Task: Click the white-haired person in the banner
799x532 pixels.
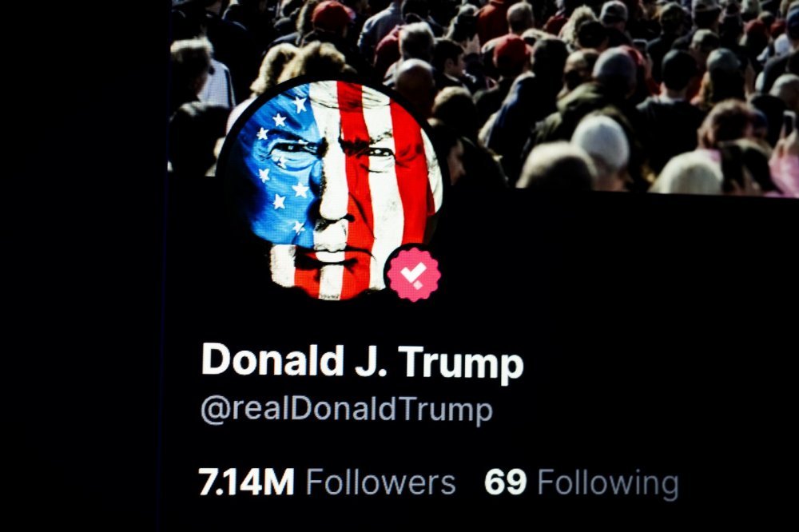Action: [x=602, y=141]
